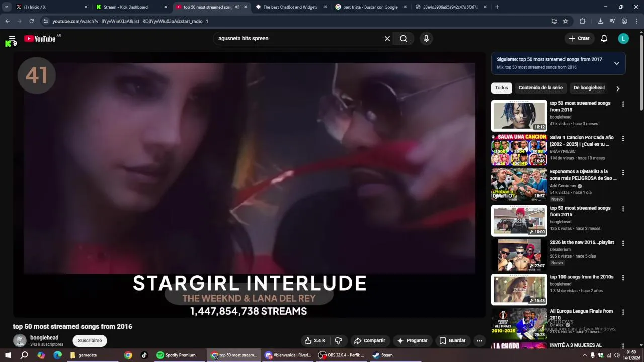Open options for '2026 is the new 2016' playlist
644x362 pixels.
tap(623, 243)
